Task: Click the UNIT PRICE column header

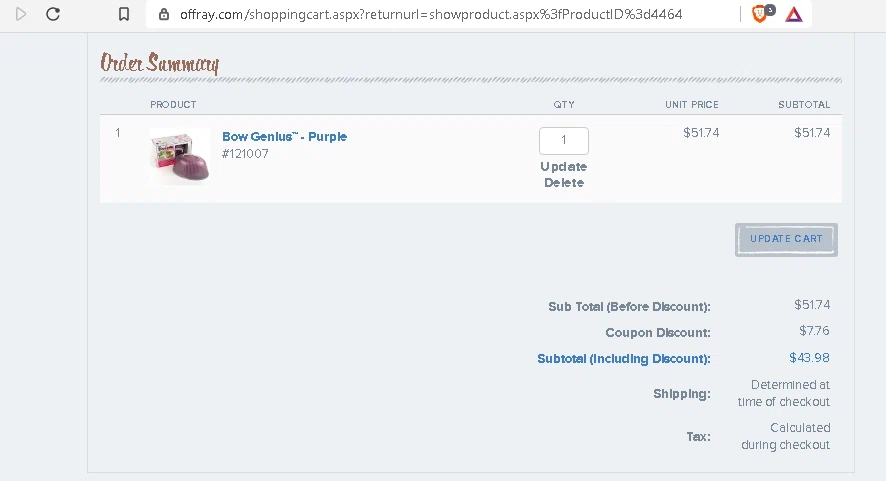Action: point(692,105)
